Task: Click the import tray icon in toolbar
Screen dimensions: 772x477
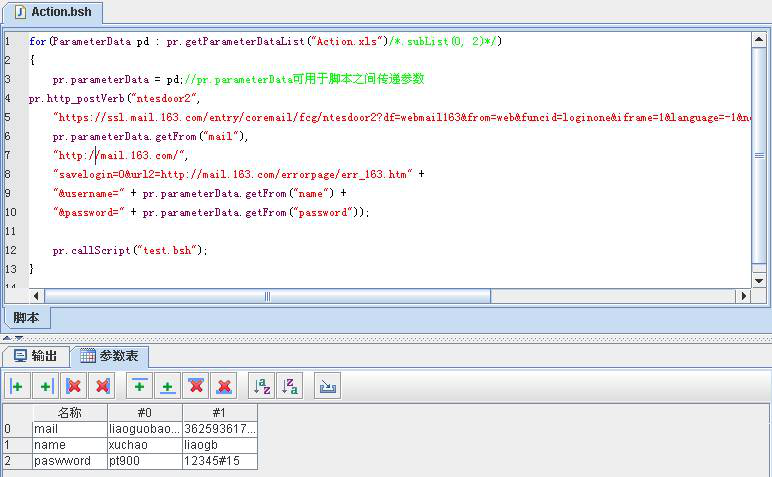Action: (327, 386)
